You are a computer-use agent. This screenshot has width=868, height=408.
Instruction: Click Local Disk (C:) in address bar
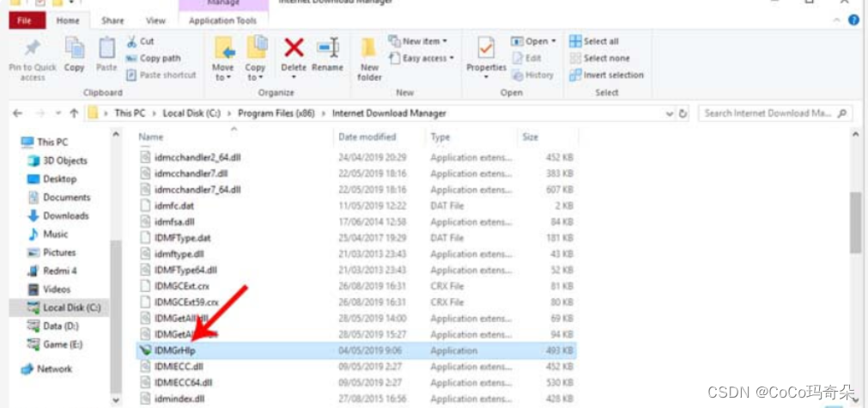click(191, 113)
